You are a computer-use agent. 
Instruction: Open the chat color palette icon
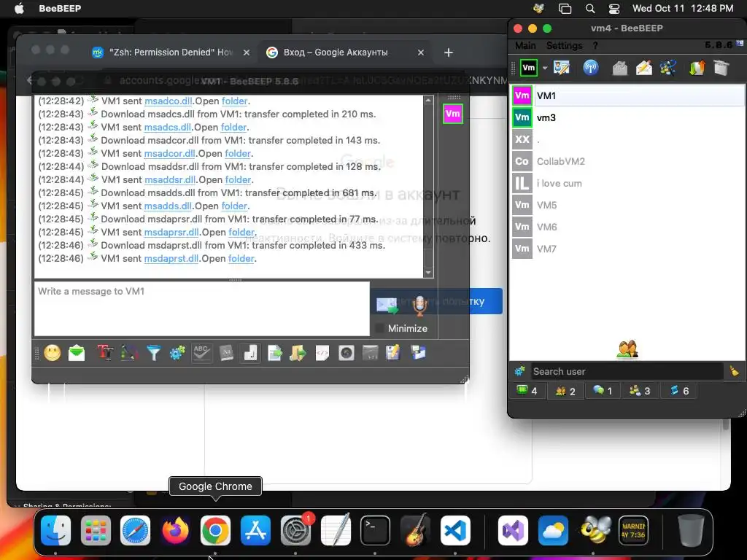click(x=129, y=353)
